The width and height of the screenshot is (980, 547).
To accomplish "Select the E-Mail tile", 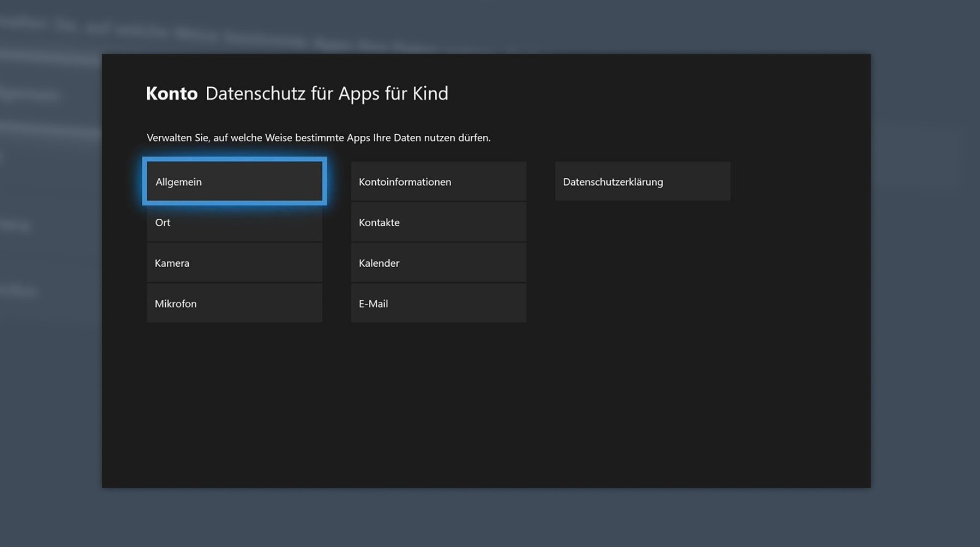I will (x=438, y=303).
